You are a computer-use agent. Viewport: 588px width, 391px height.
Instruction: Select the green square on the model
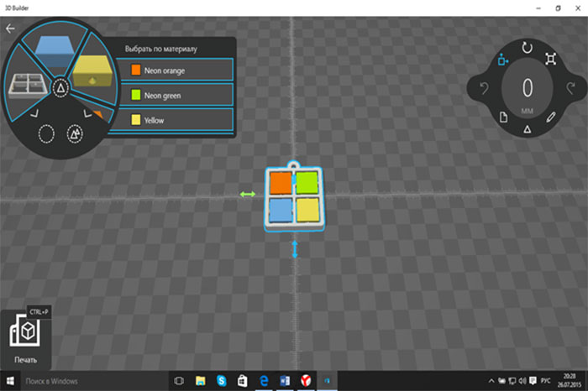(x=307, y=182)
